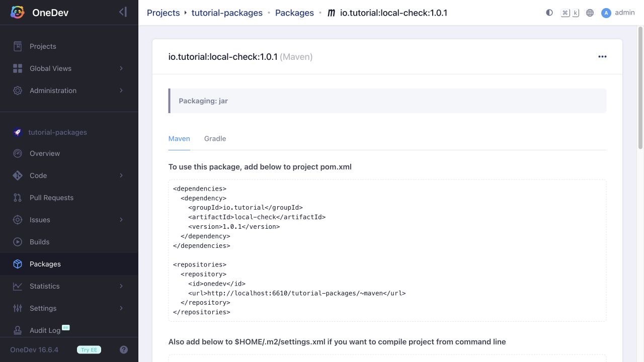The width and height of the screenshot is (644, 362).
Task: Click the artifactId local-check line
Action: click(x=257, y=217)
